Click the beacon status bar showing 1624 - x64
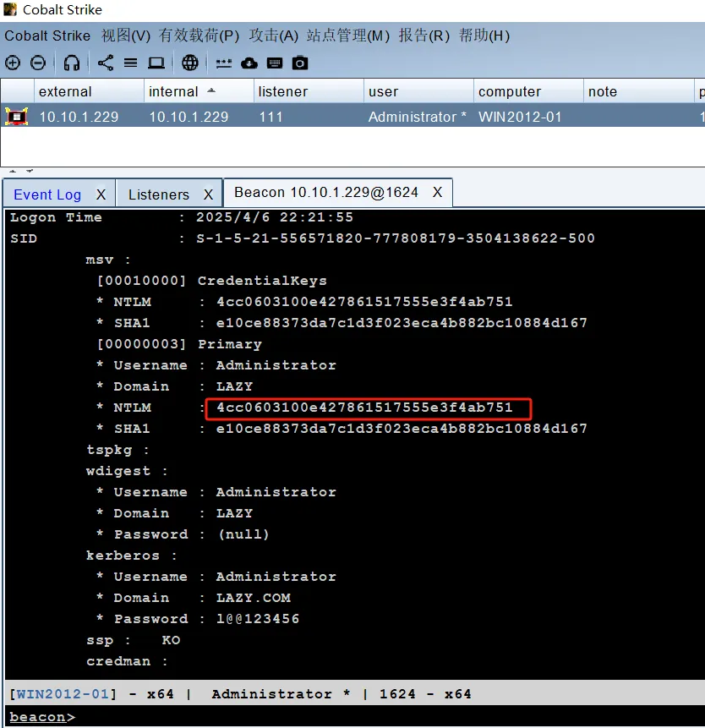The image size is (705, 728). click(354, 693)
